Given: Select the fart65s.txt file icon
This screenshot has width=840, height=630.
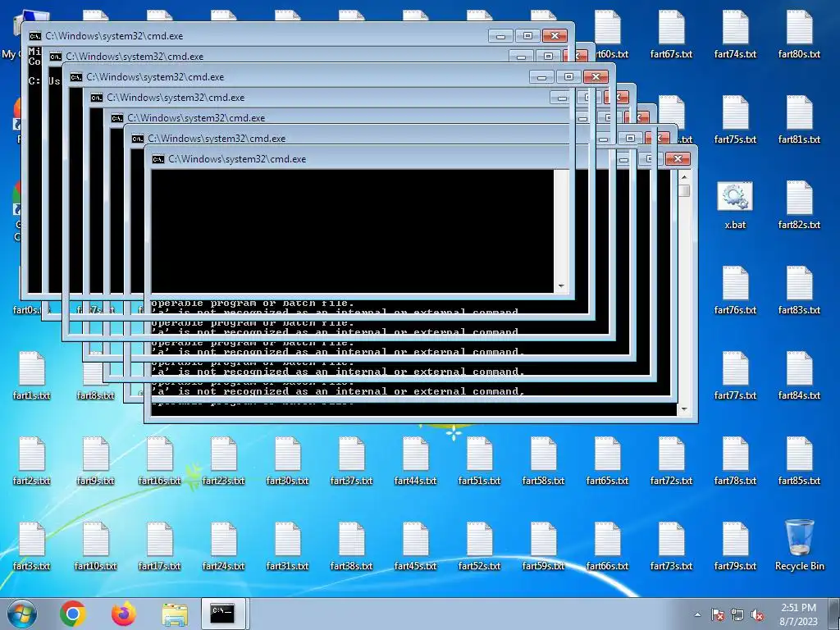Looking at the screenshot, I should coord(607,461).
